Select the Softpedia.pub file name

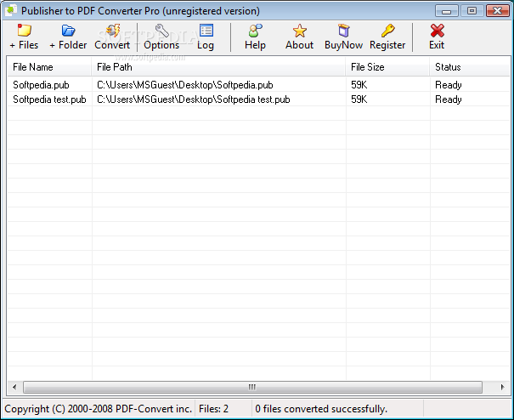41,85
